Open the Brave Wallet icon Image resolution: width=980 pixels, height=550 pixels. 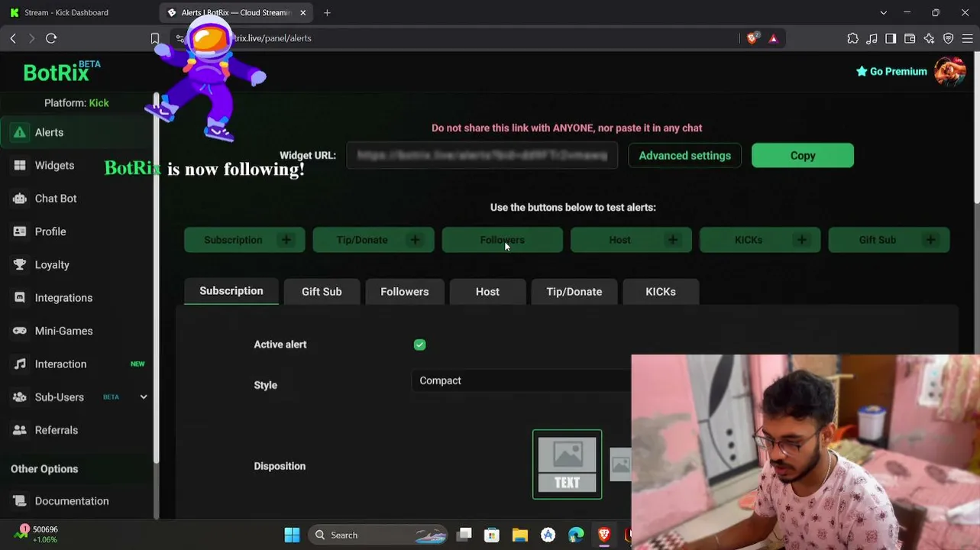(910, 38)
